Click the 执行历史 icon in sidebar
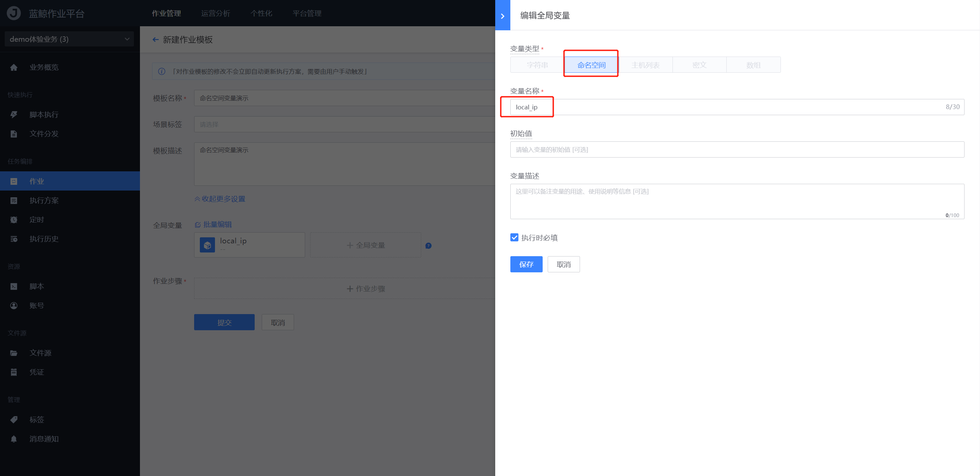 coord(14,239)
